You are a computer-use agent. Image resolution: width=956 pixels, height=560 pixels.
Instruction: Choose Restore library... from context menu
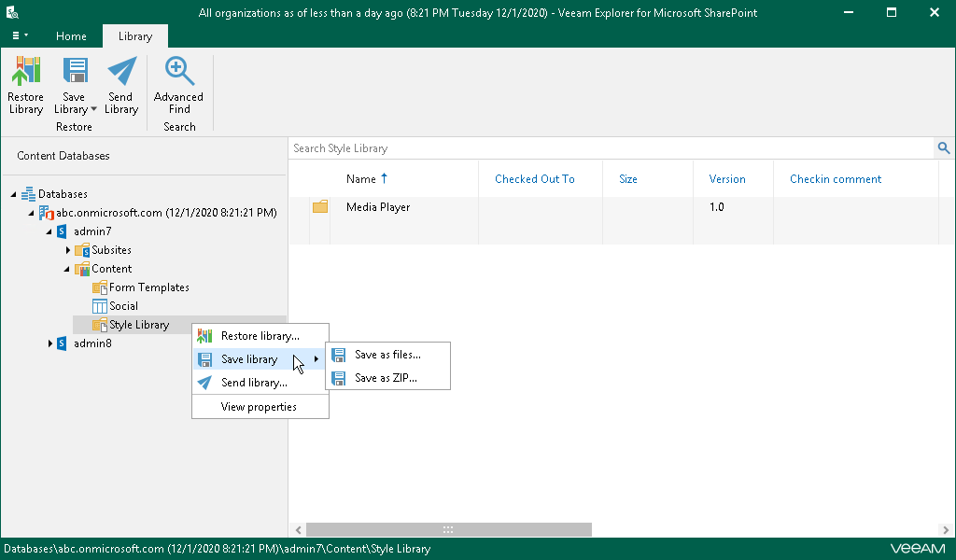[x=260, y=336]
